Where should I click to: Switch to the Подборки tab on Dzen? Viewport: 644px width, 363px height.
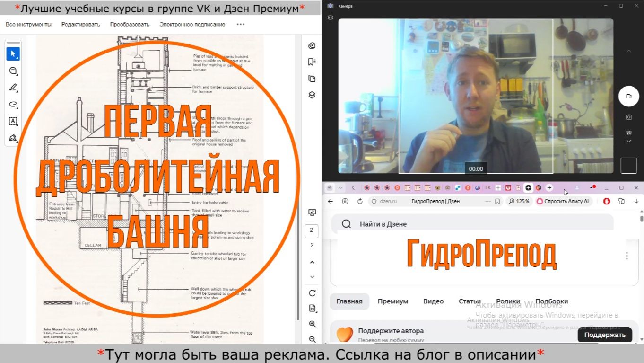[552, 301]
